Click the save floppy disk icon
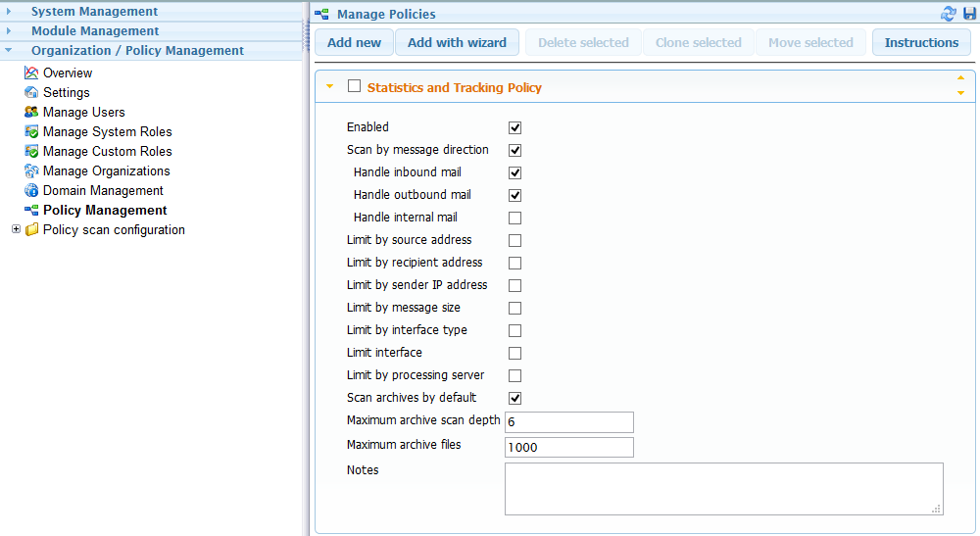The image size is (980, 536). 969,14
